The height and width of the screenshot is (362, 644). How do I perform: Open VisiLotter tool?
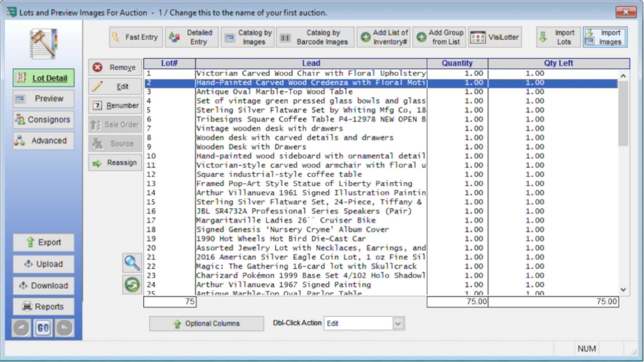tap(495, 37)
